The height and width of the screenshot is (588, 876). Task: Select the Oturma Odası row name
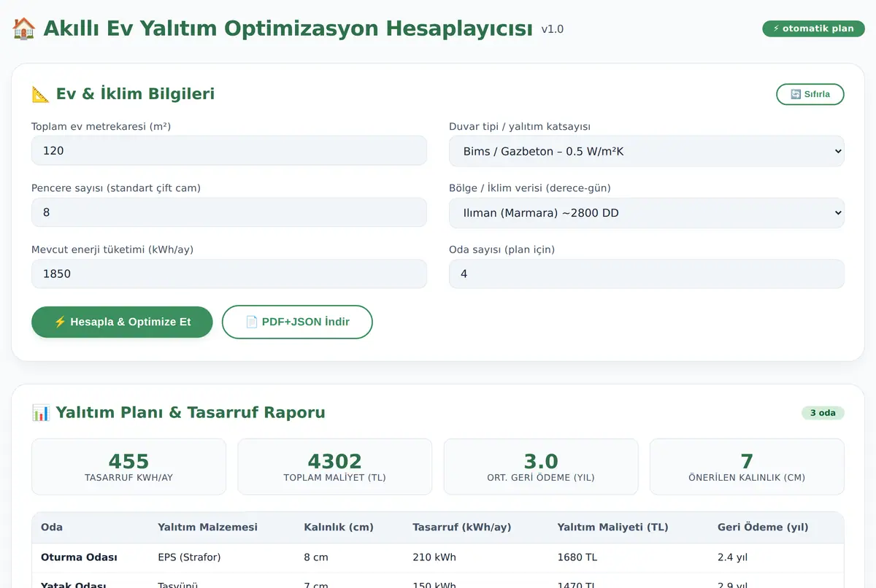[x=79, y=557]
